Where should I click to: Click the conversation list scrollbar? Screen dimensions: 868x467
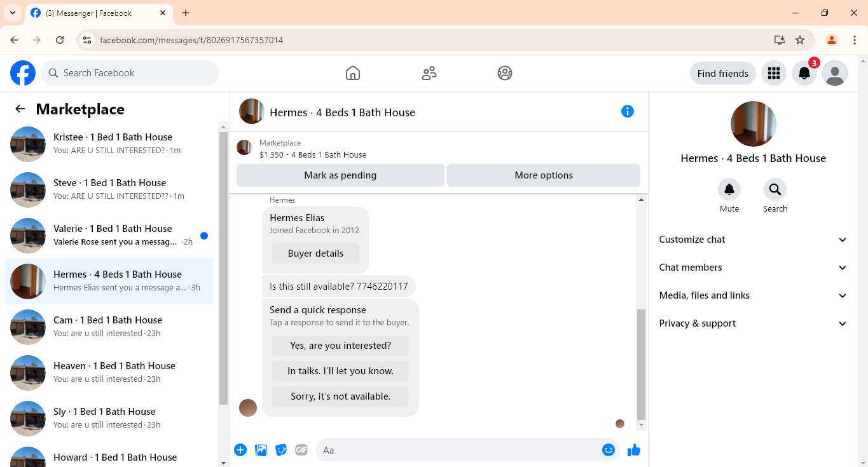point(223,268)
